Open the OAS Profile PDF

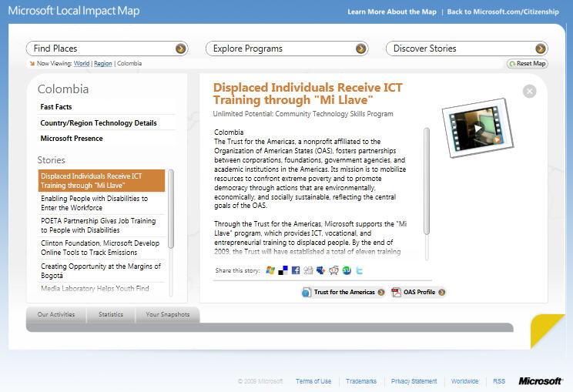tap(418, 292)
